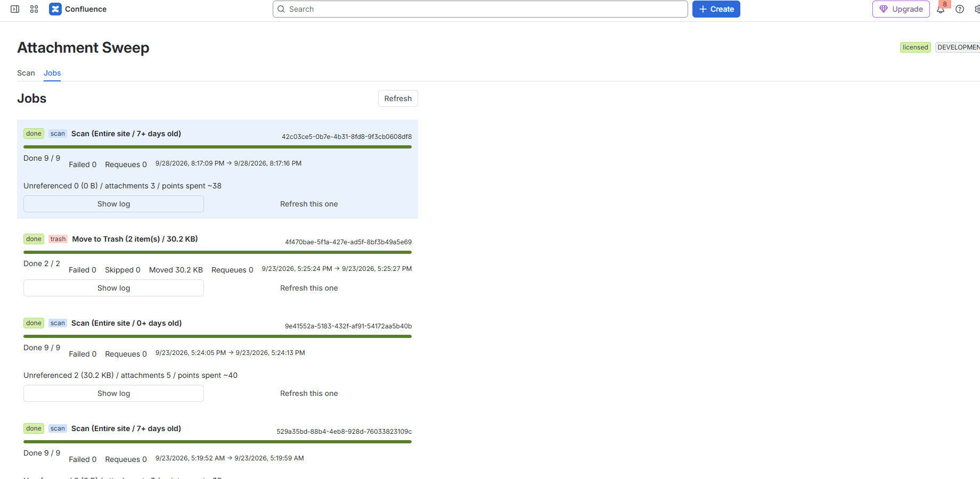Click 'Skipped 0' in the trash job
Viewport: 980px width, 479px height.
tap(123, 270)
